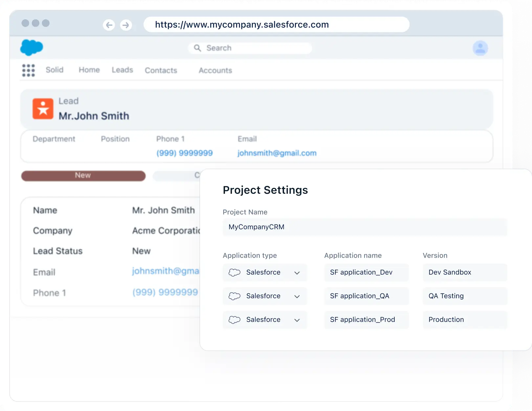Call the (999) 9999999 phone number link
532x411 pixels.
click(185, 153)
